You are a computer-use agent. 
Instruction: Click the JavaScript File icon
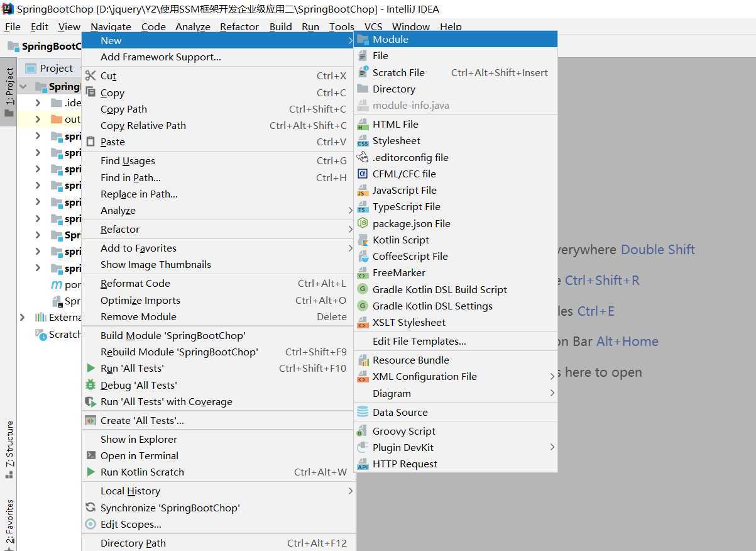[x=363, y=191]
